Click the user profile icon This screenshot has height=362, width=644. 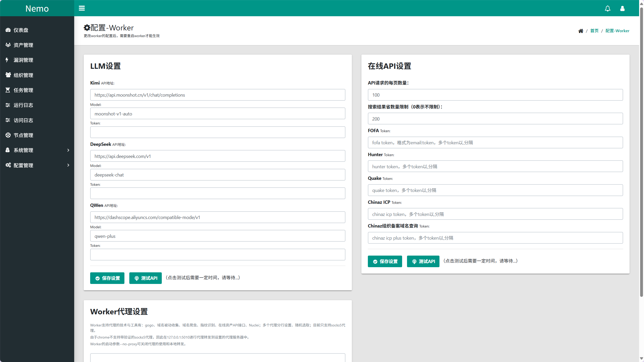tap(622, 9)
